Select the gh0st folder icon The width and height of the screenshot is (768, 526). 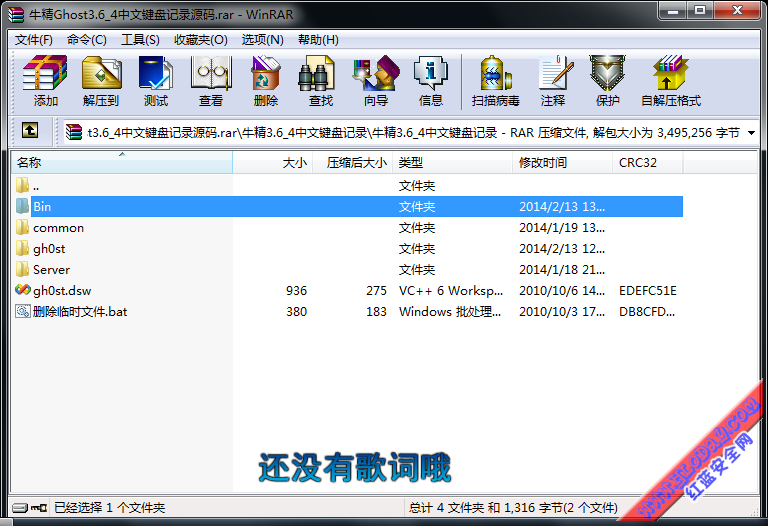tap(23, 248)
